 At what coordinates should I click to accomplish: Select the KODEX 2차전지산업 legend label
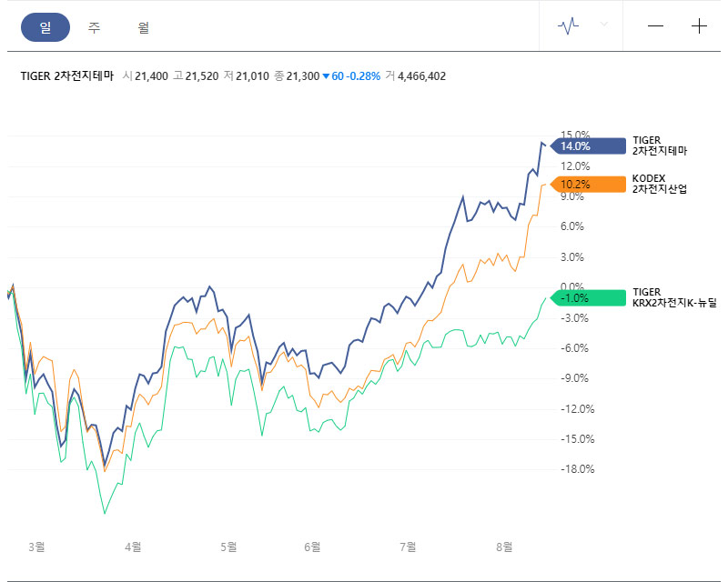point(659,184)
